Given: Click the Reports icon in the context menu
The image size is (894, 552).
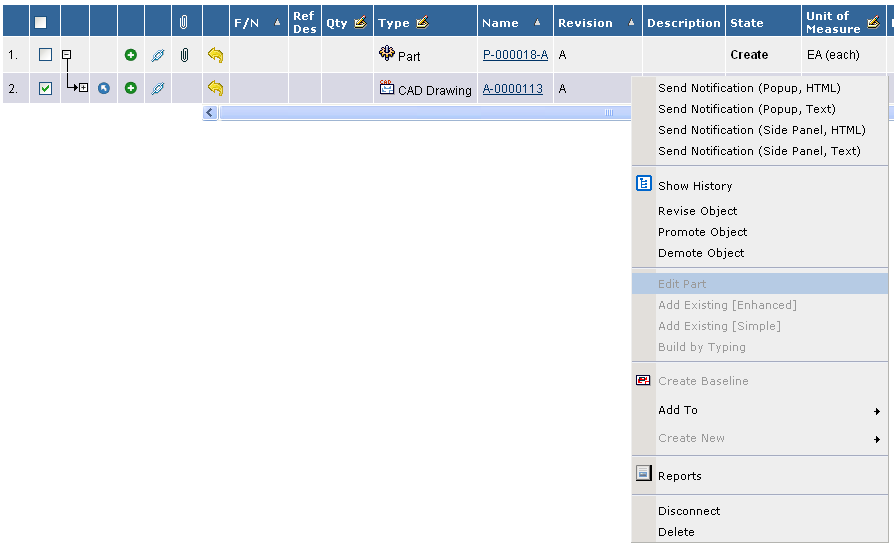Looking at the screenshot, I should coord(644,475).
